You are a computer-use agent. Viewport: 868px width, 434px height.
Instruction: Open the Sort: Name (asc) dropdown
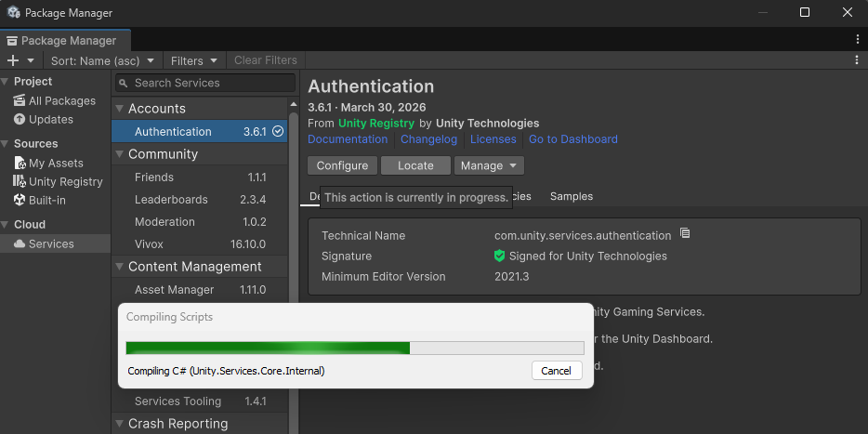(102, 60)
